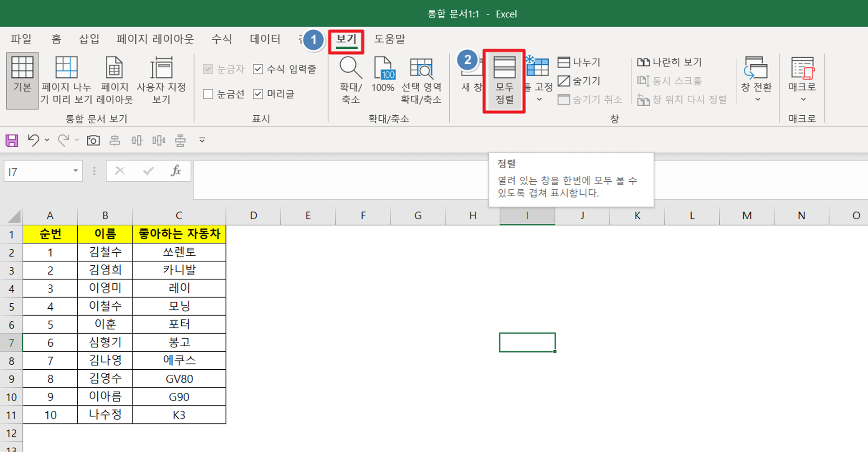Open the 홈 tab
The width and height of the screenshot is (868, 452).
pos(56,39)
